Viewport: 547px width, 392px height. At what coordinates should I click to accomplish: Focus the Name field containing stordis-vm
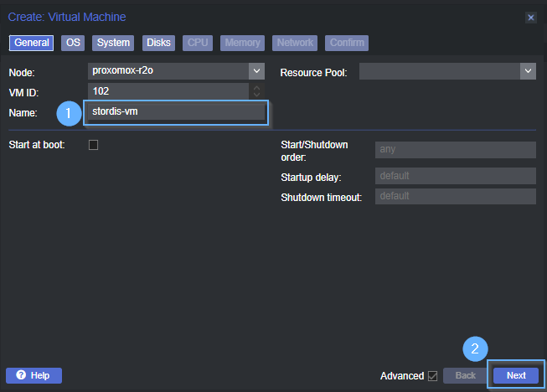click(x=176, y=111)
